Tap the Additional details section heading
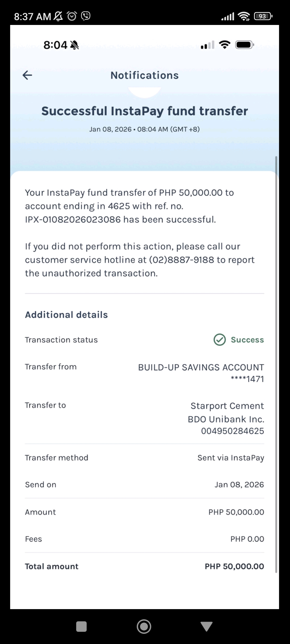 66,315
